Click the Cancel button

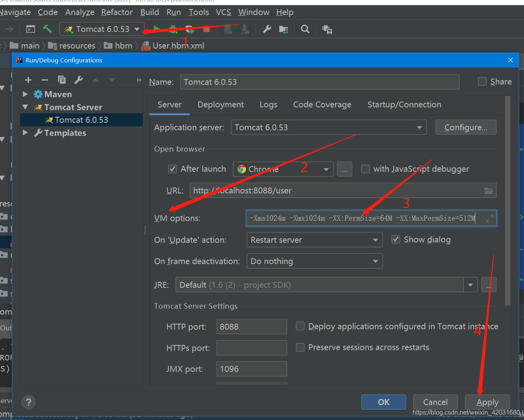(x=435, y=402)
